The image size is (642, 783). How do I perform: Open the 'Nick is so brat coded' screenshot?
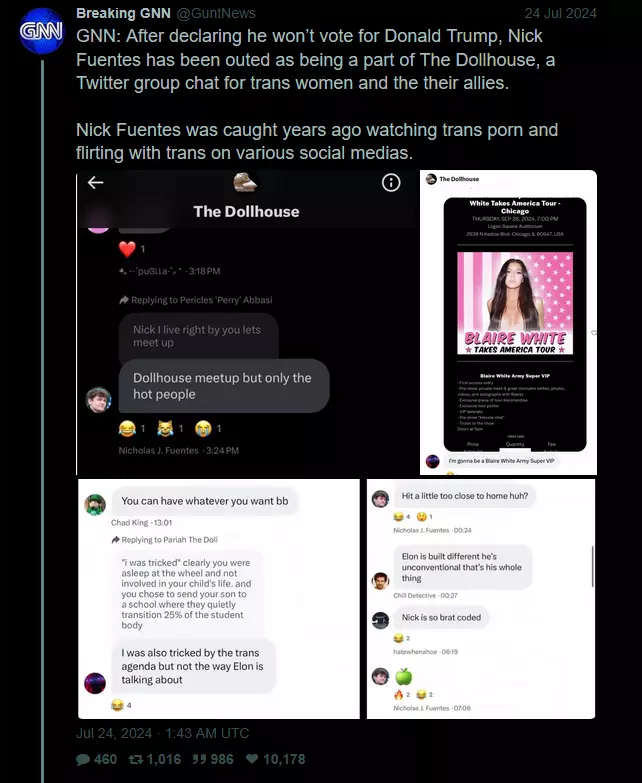pos(481,599)
